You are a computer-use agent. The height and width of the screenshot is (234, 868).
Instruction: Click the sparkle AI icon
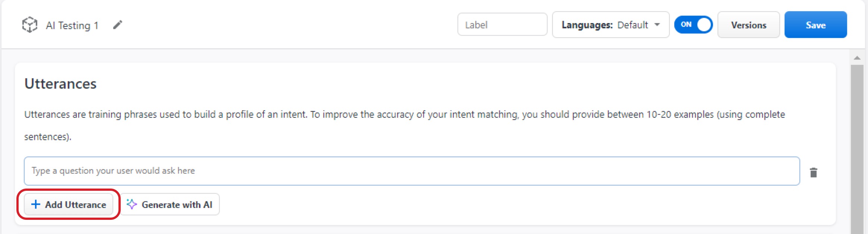[x=132, y=204]
